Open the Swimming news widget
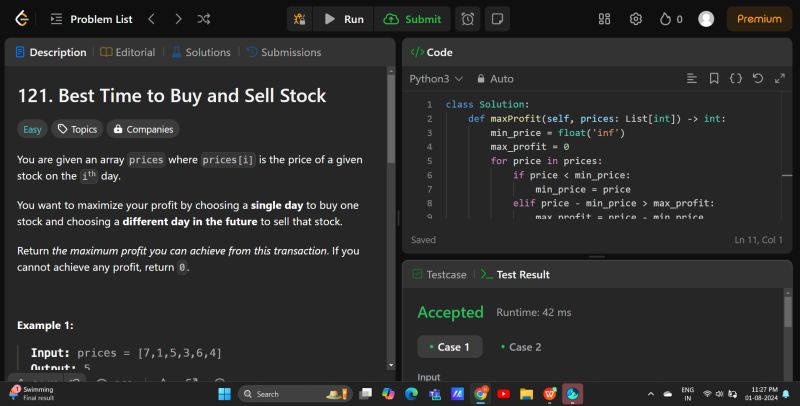The height and width of the screenshot is (406, 800). click(32, 393)
